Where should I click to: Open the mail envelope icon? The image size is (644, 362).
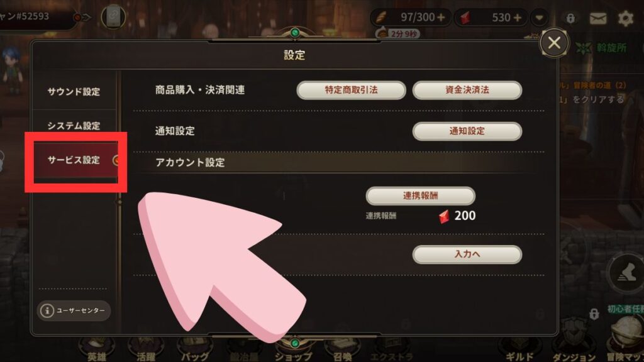[x=597, y=18]
